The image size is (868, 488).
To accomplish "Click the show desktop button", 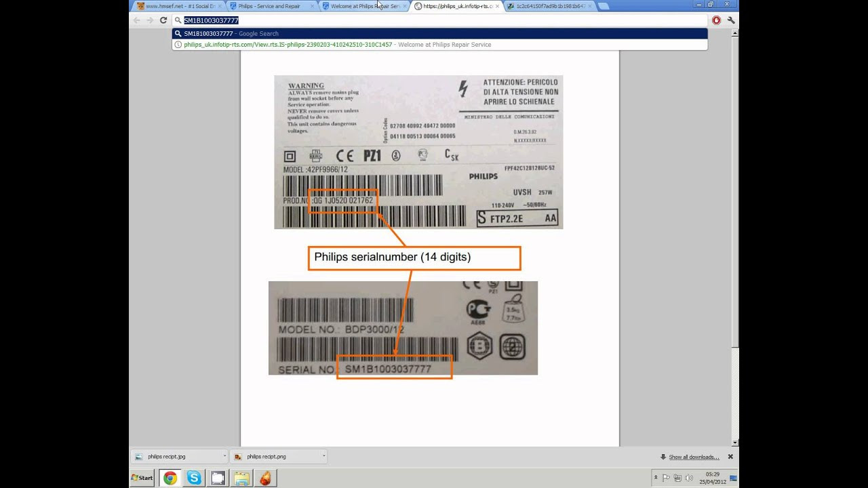I will coord(734,478).
